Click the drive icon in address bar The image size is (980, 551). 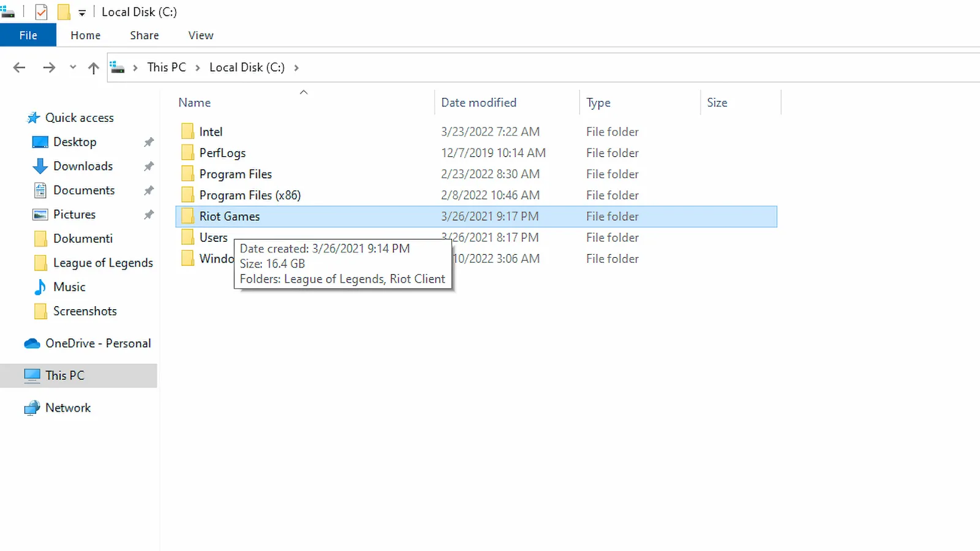[118, 67]
